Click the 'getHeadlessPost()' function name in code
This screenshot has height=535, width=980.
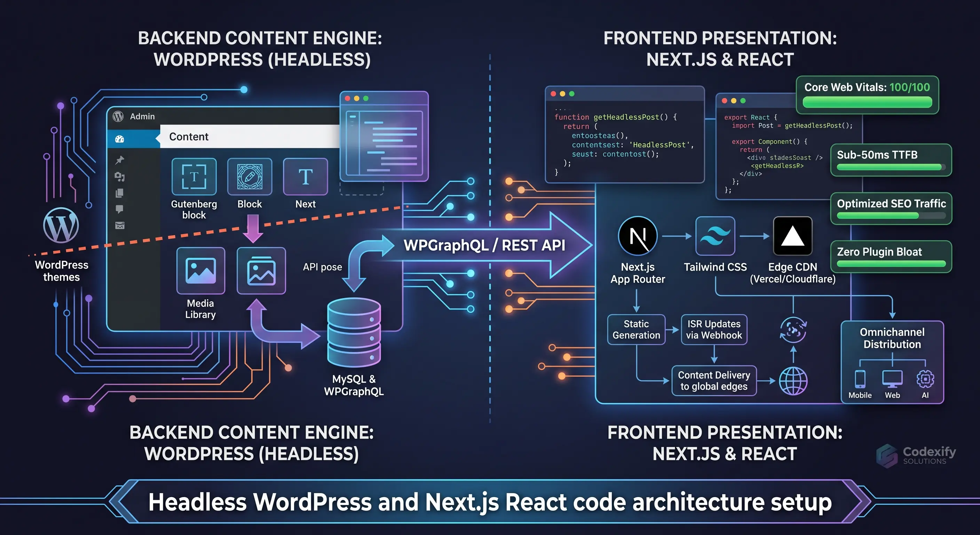tap(630, 117)
